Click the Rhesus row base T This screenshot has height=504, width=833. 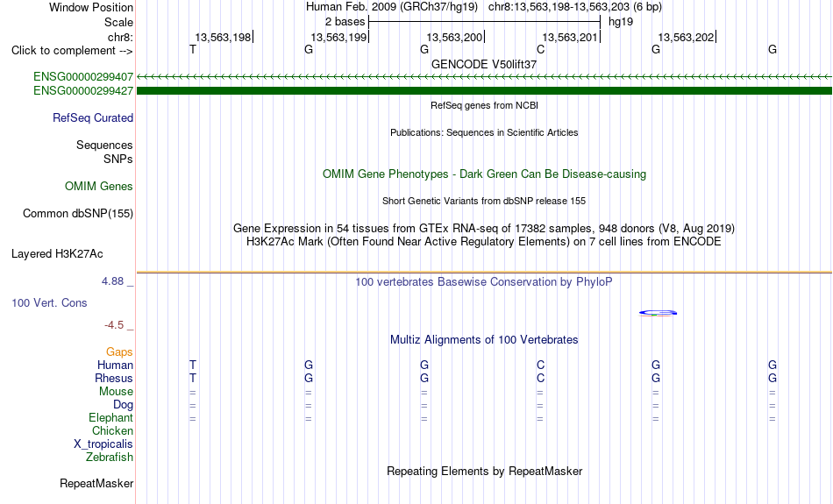pos(193,378)
